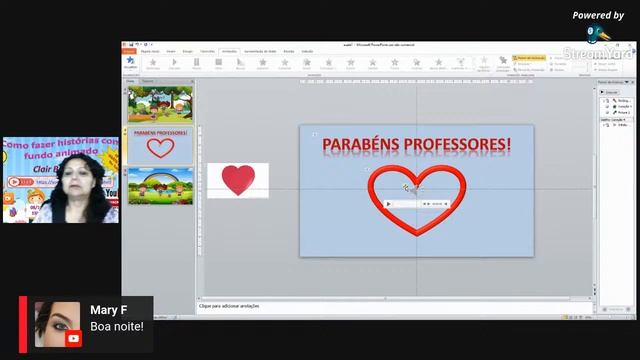Select first trigger item in animation pane list
The height and width of the screenshot is (360, 640).
coord(616,100)
